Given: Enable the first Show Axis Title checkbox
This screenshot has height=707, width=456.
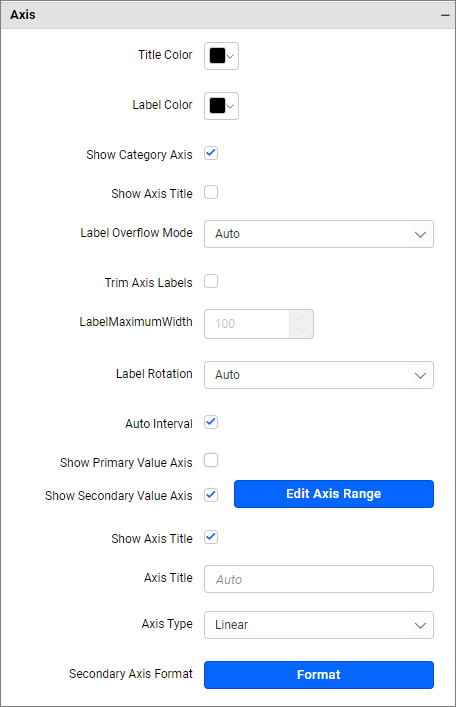Looking at the screenshot, I should pos(211,192).
